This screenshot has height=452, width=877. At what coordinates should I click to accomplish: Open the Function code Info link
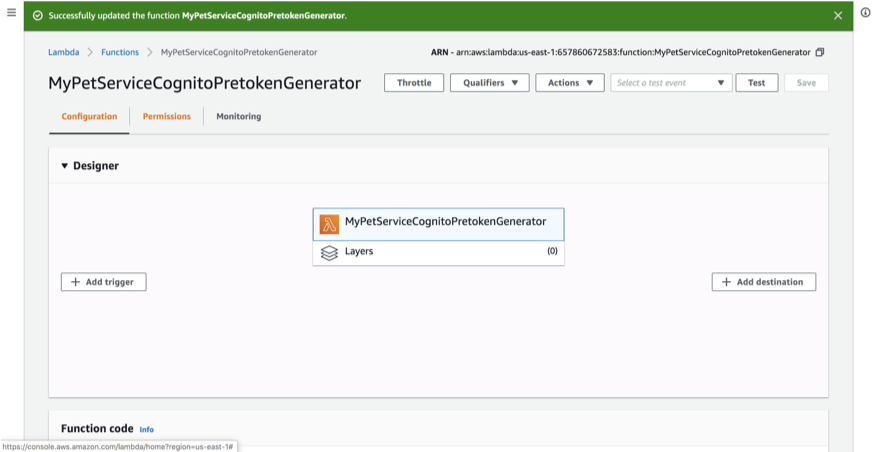coord(147,430)
